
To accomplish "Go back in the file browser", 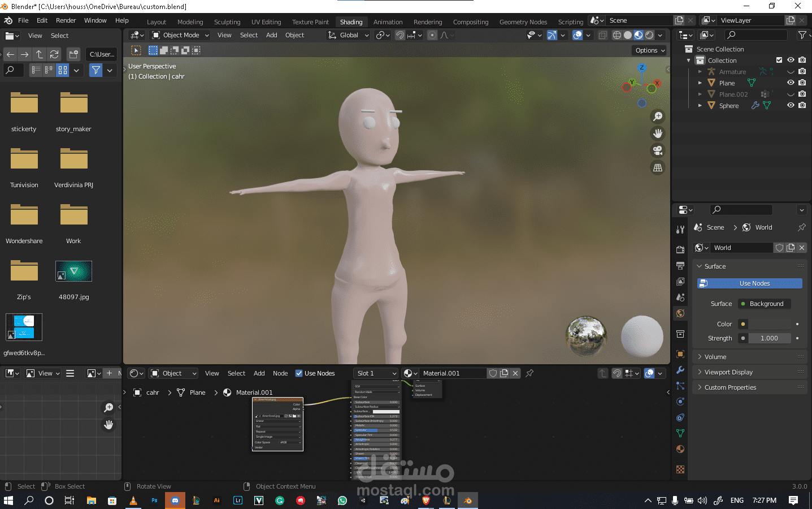I will [10, 54].
